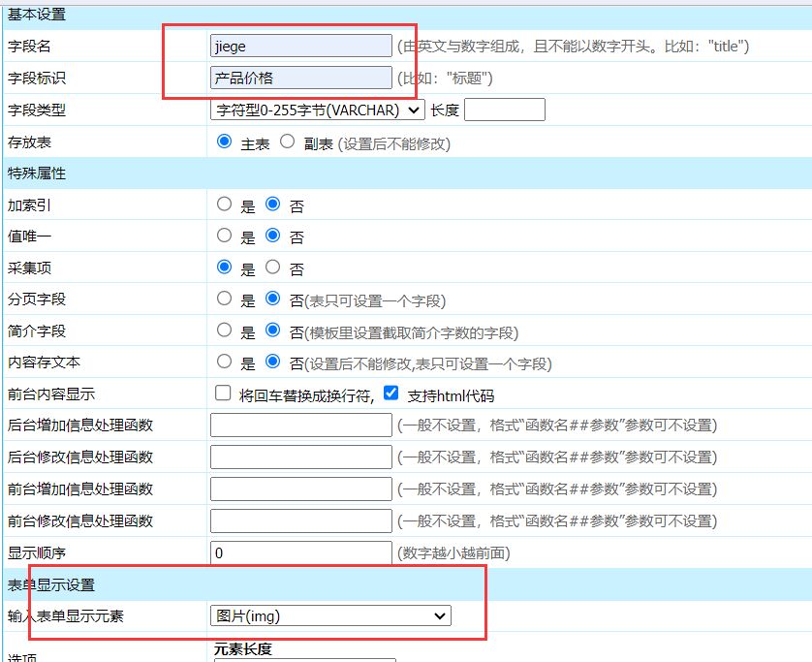Set 分页字段 to 是
Image resolution: width=812 pixels, height=662 pixels.
click(x=225, y=299)
